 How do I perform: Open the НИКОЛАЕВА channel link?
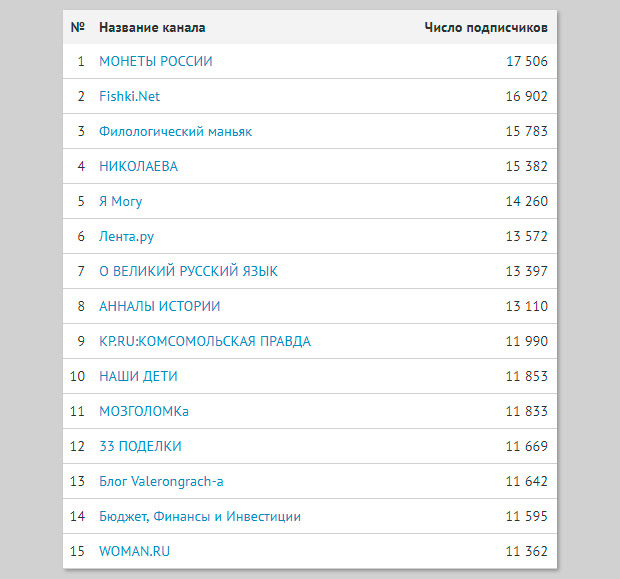click(x=138, y=166)
